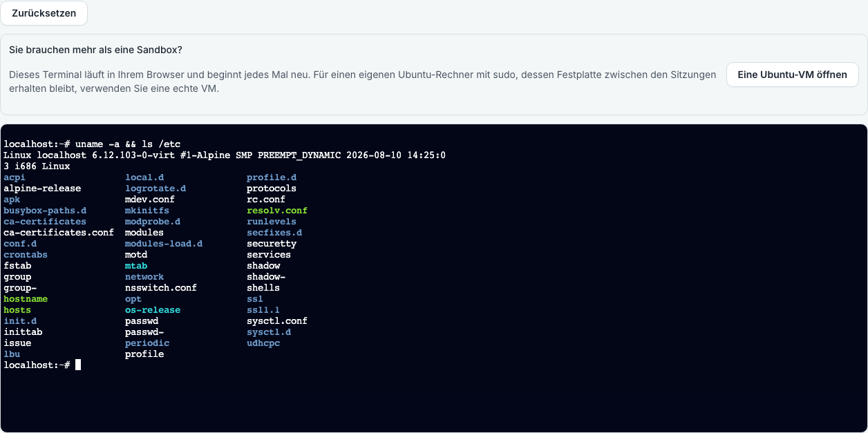The width and height of the screenshot is (868, 433).
Task: Click the 'inittab' file name
Action: click(x=23, y=332)
